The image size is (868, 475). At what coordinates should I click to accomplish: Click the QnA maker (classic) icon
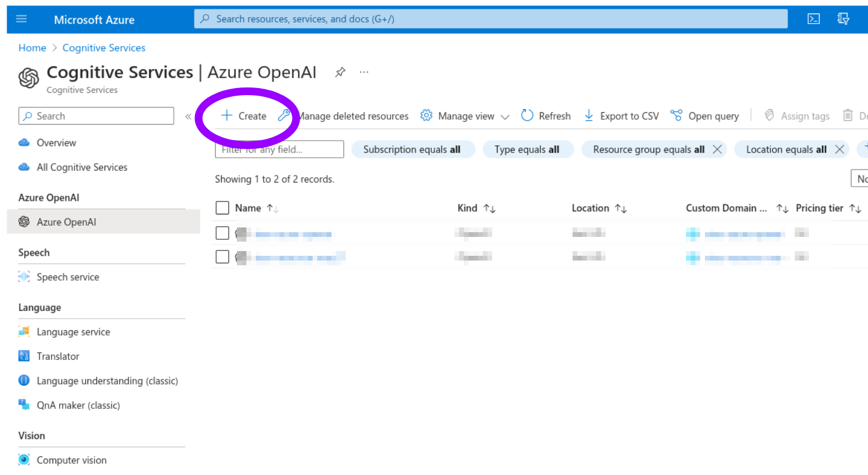click(x=24, y=405)
